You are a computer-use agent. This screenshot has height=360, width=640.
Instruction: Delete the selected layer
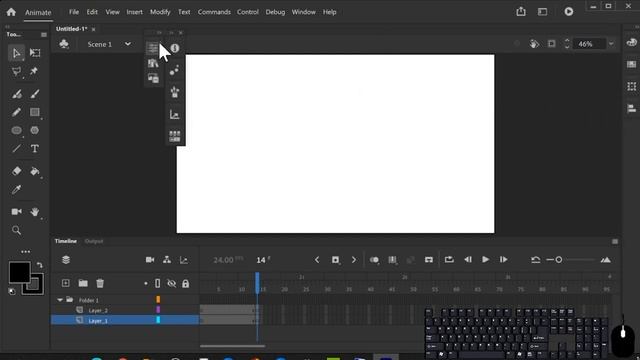point(100,283)
